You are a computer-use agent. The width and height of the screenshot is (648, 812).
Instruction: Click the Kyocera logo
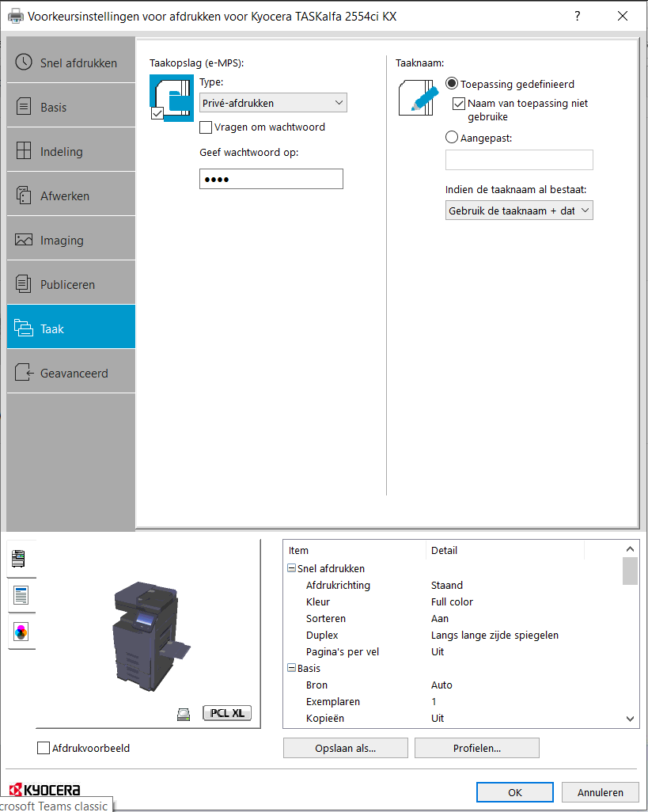(45, 789)
